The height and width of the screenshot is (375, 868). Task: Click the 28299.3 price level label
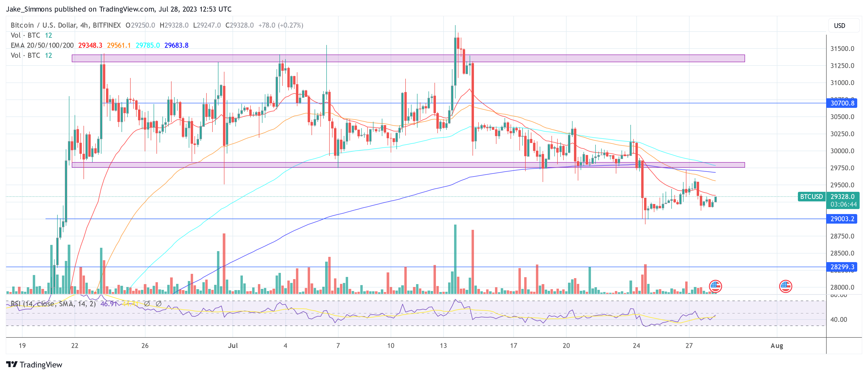click(x=842, y=267)
